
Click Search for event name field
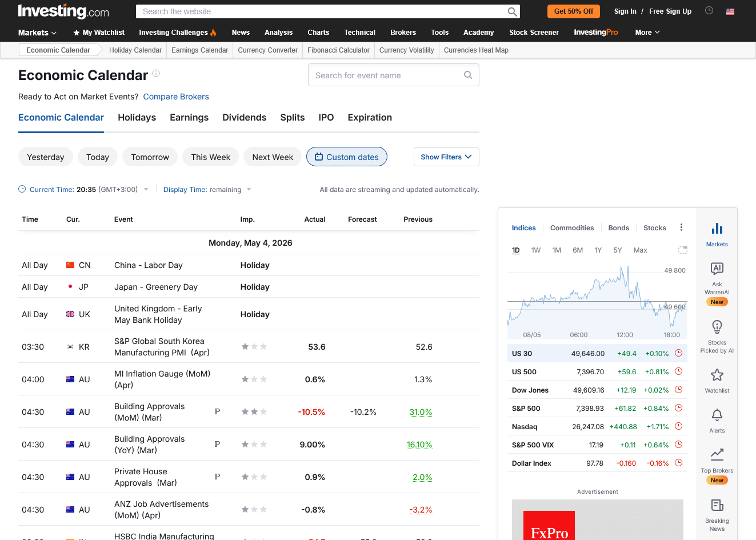point(394,75)
